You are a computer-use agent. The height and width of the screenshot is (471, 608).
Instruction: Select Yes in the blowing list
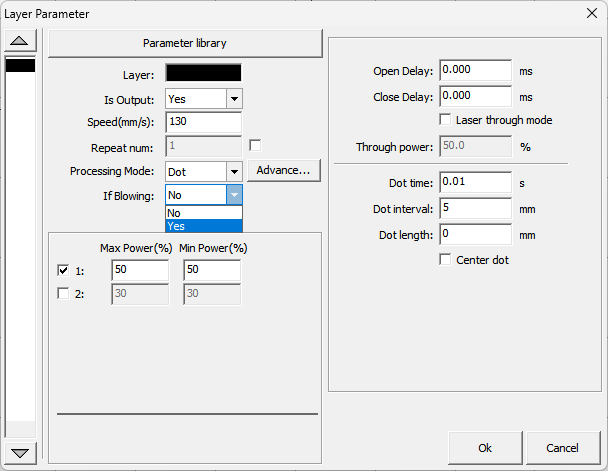pyautogui.click(x=203, y=226)
